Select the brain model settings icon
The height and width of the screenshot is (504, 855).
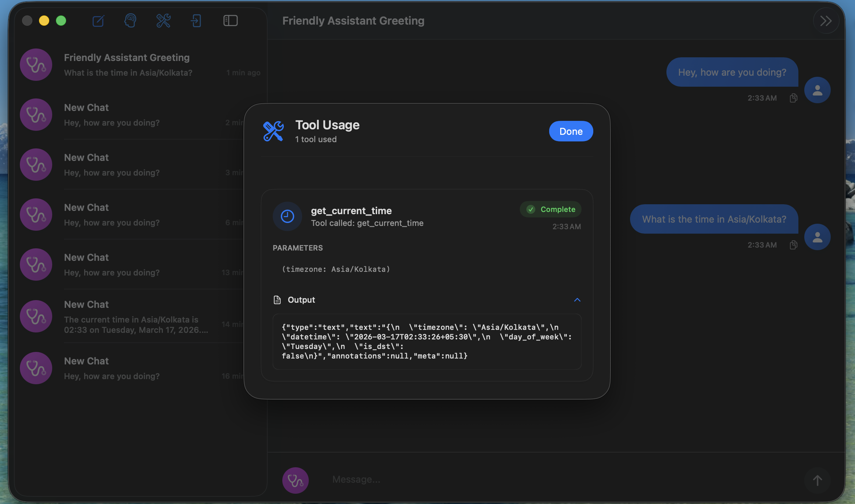click(130, 21)
